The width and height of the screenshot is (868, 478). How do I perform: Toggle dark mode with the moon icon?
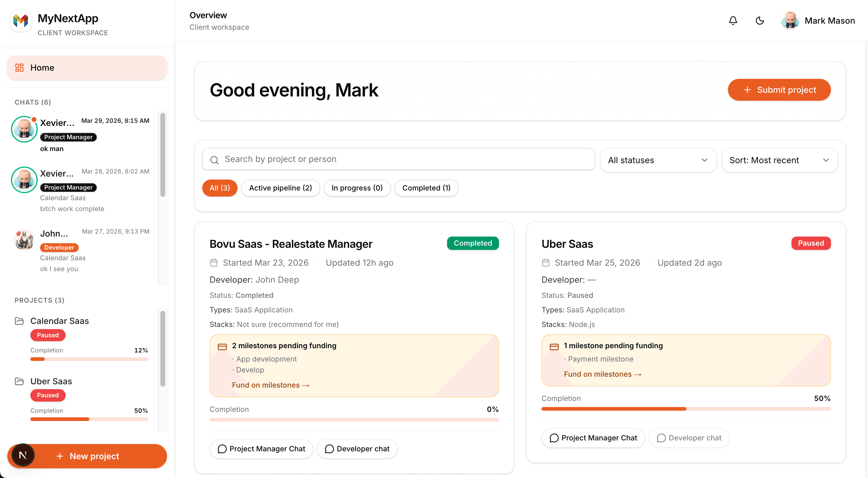[760, 21]
